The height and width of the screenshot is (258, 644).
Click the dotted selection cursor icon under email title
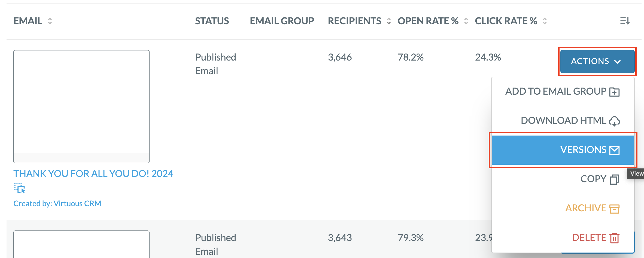(x=19, y=188)
